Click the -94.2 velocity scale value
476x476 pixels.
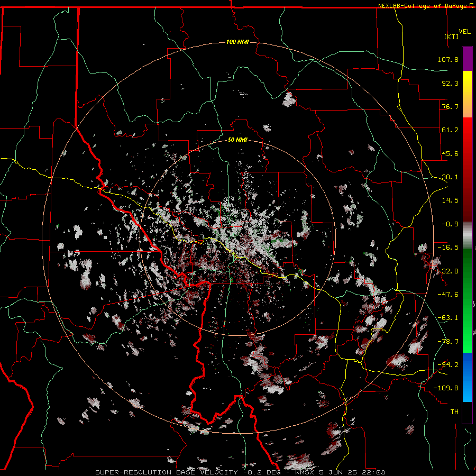click(x=448, y=364)
